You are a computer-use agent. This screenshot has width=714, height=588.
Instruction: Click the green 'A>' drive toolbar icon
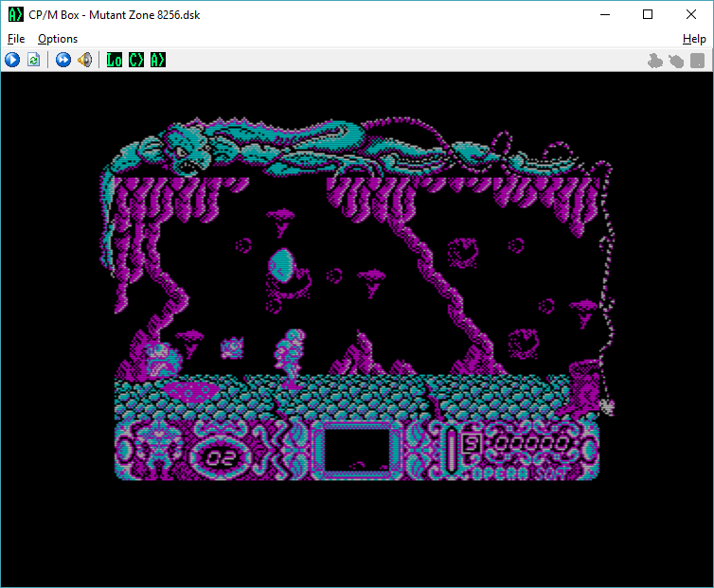[158, 60]
